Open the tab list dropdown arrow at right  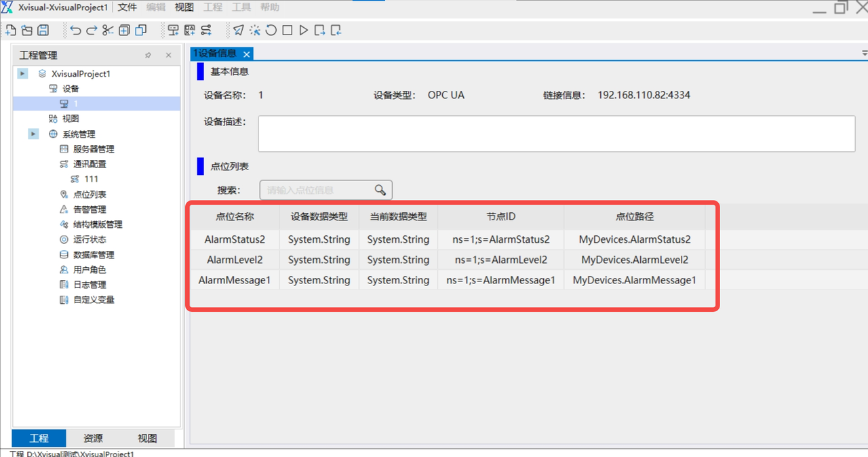(x=864, y=53)
